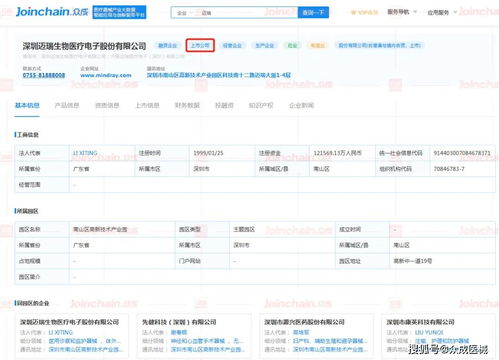
Task: Open the 先健科技（深圳）有限公司 company card
Action: (194, 336)
